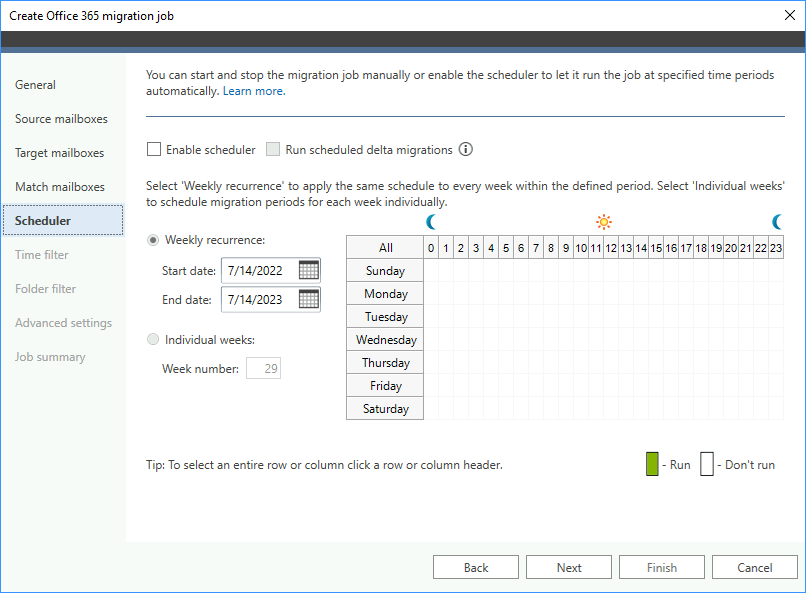Open the Match mailboxes section
Viewport: 806px width, 593px height.
coord(60,187)
